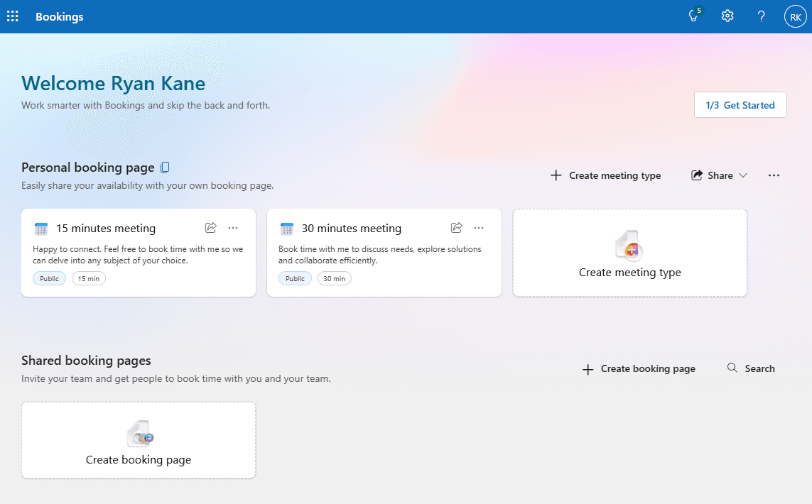Click the 1/3 Get Started button
The width and height of the screenshot is (812, 504).
(740, 105)
